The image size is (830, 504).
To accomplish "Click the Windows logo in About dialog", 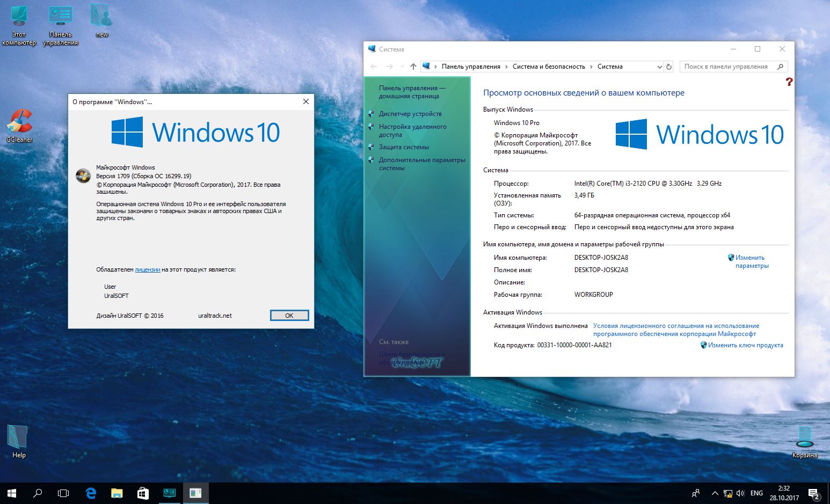I will click(195, 132).
